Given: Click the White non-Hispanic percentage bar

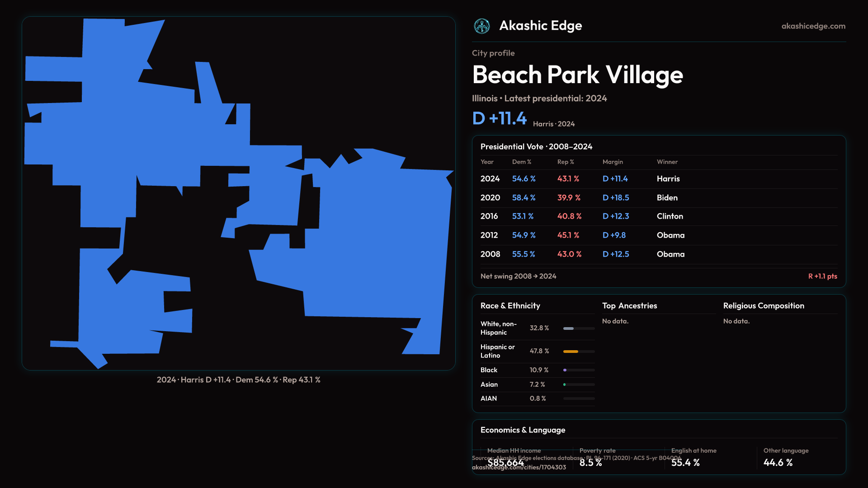Looking at the screenshot, I should pos(569,328).
